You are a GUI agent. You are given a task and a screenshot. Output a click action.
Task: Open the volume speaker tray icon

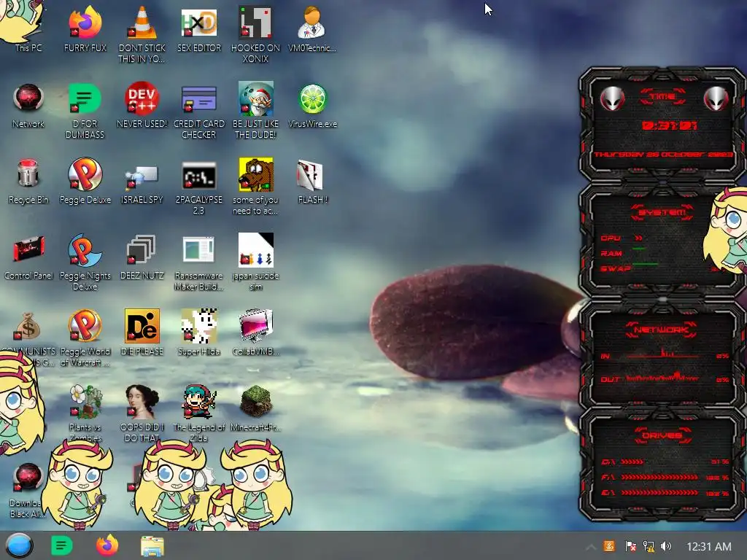(x=666, y=546)
